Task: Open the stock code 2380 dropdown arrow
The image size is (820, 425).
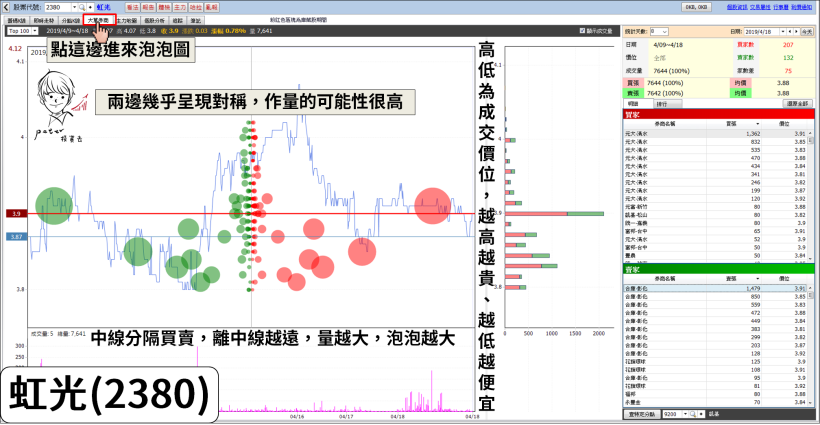Action: tap(74, 7)
